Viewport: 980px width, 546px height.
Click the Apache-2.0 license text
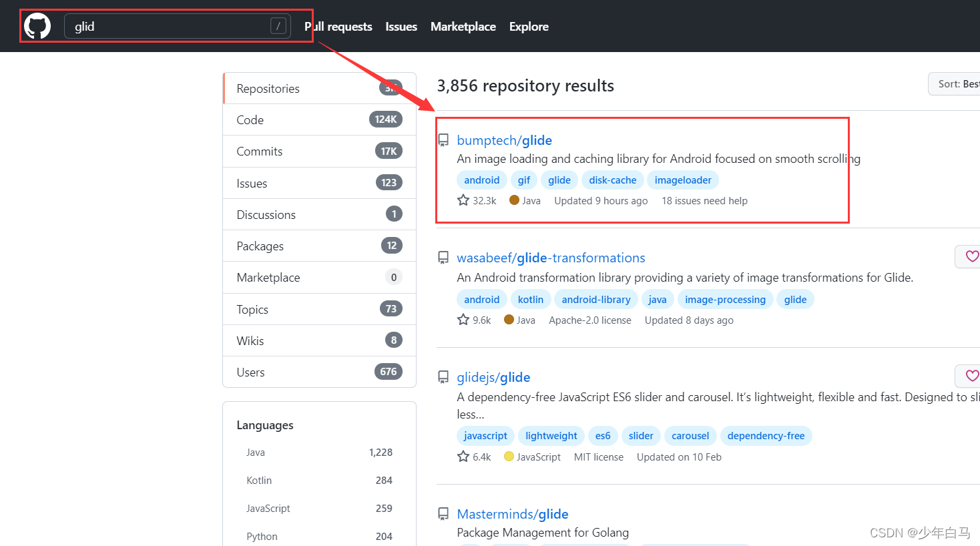tap(590, 320)
